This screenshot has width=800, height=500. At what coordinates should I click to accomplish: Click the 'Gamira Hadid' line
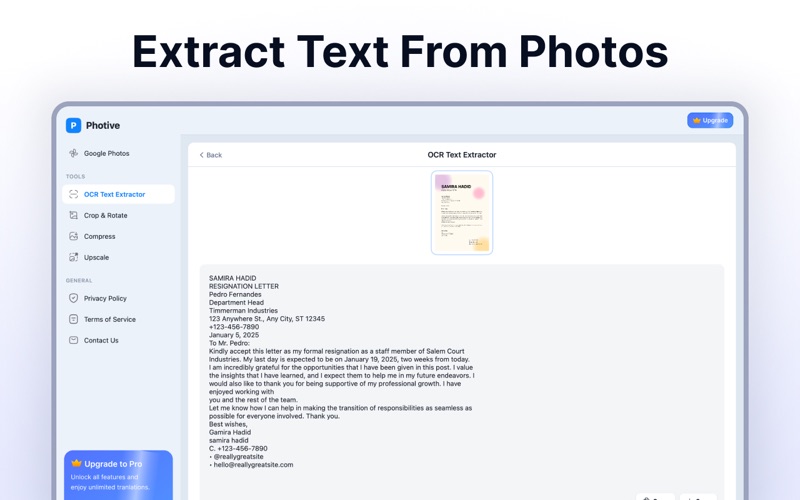[230, 432]
